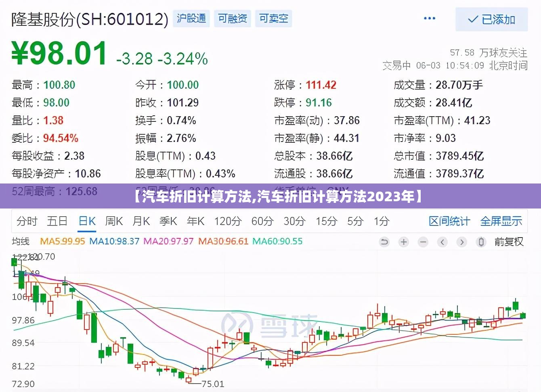Open the 5分 chart tab
541x392 pixels.
355,221
